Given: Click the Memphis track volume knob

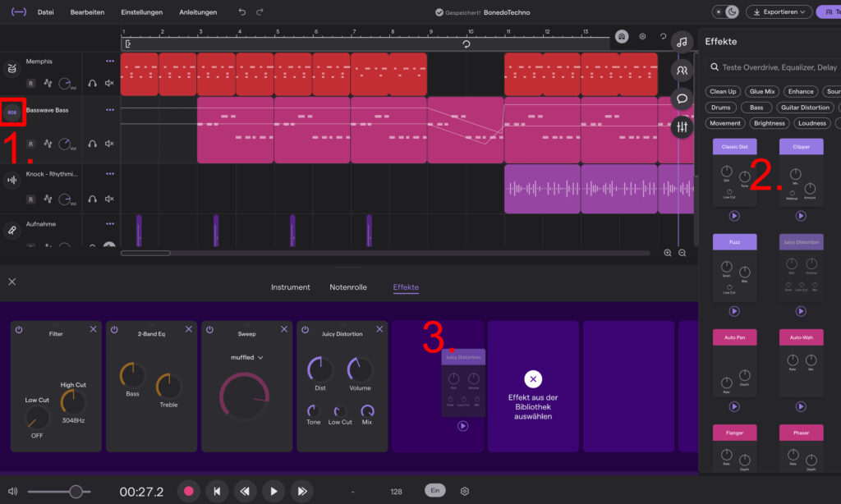Looking at the screenshot, I should coord(65,84).
